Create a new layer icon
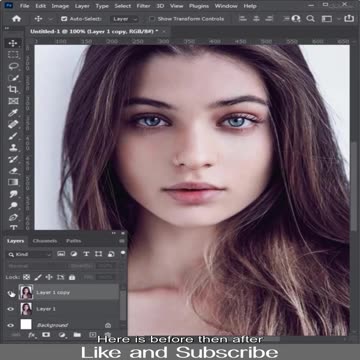360x360 pixels. (92, 335)
